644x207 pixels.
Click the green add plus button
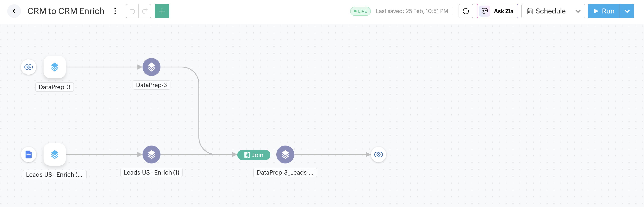tap(162, 11)
